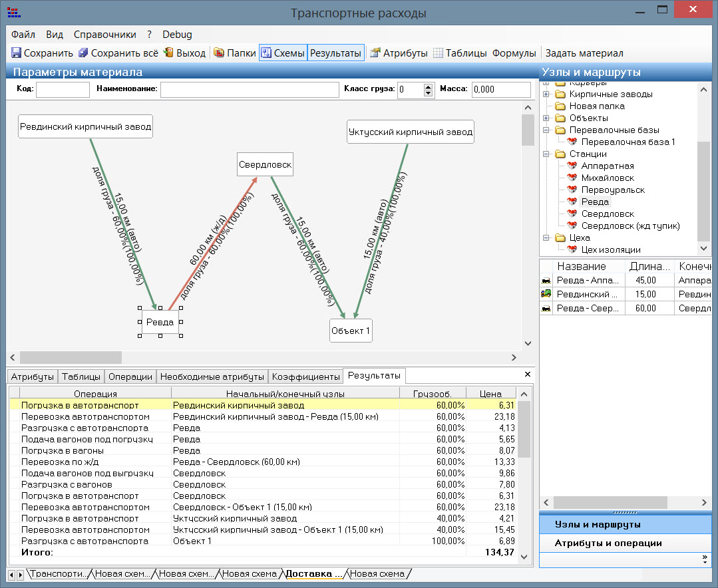The image size is (718, 588).
Task: Click the Наименование text input field
Action: tap(250, 90)
